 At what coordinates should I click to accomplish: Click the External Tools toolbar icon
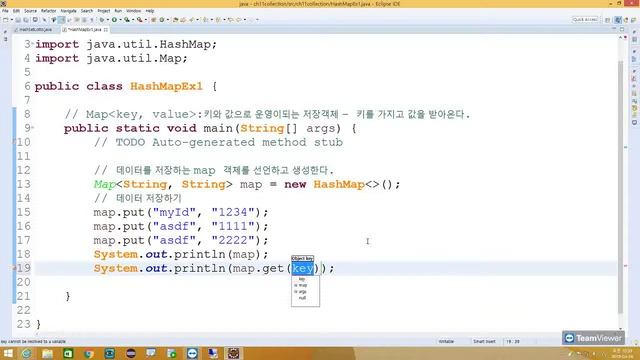tap(140, 20)
